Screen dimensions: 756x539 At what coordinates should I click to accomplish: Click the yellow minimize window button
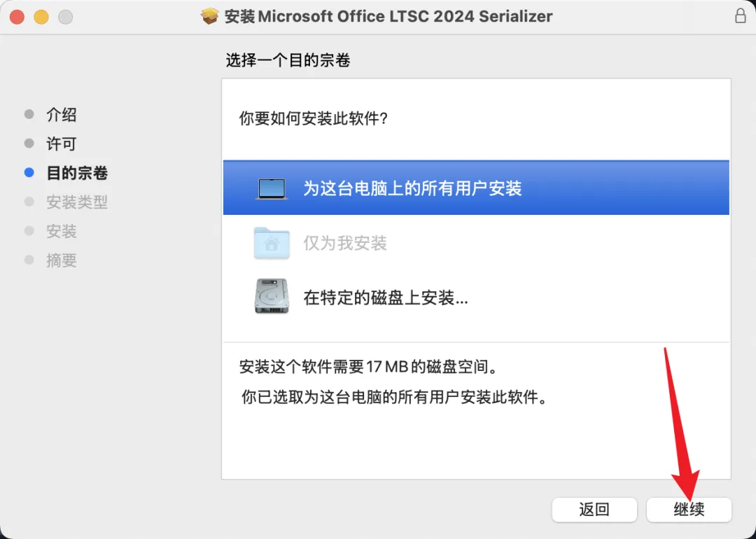point(41,17)
